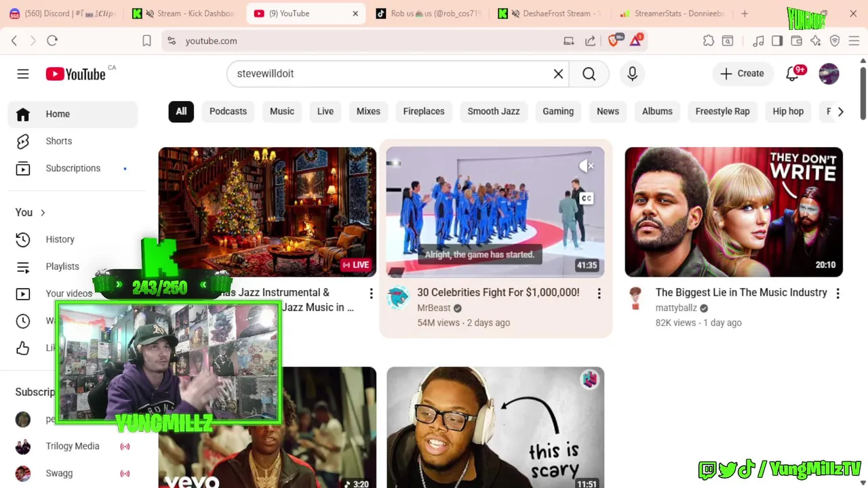This screenshot has width=868, height=488.
Task: Open options for 30 Celebrities Fight video
Action: (599, 293)
